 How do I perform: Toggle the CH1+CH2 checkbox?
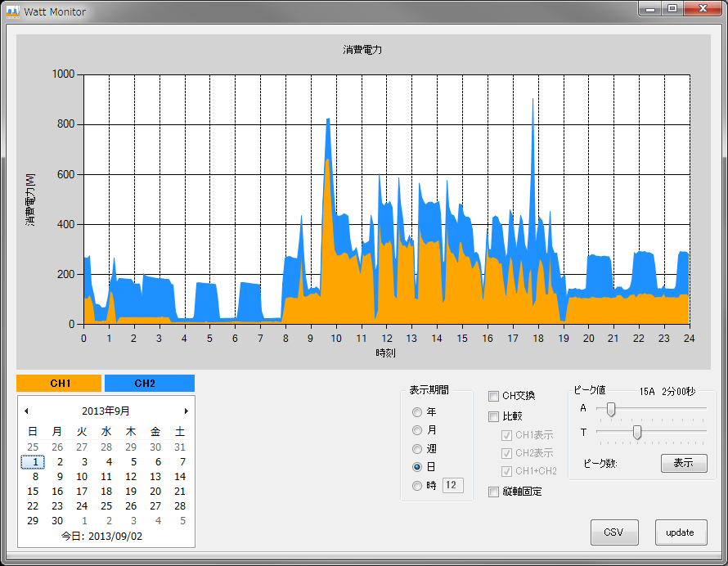[506, 471]
